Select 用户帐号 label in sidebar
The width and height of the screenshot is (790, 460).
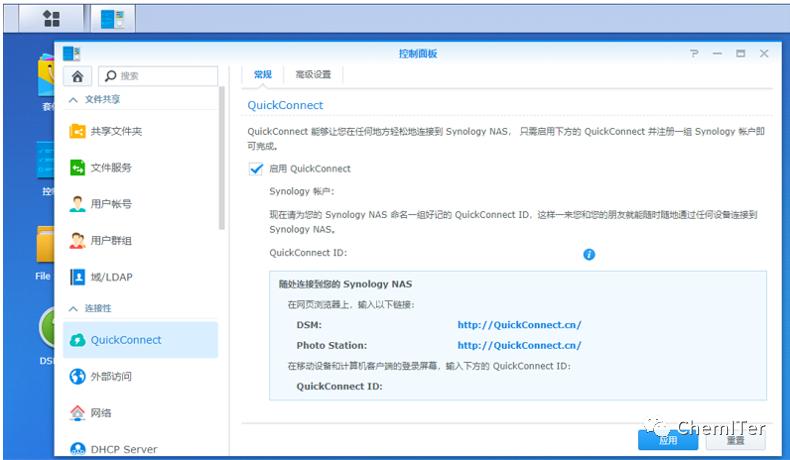[x=111, y=204]
